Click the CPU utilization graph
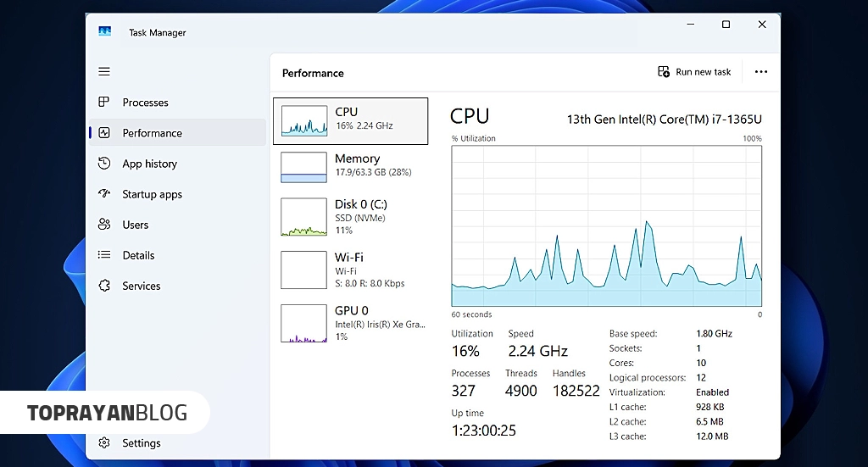This screenshot has height=467, width=868. coord(607,225)
